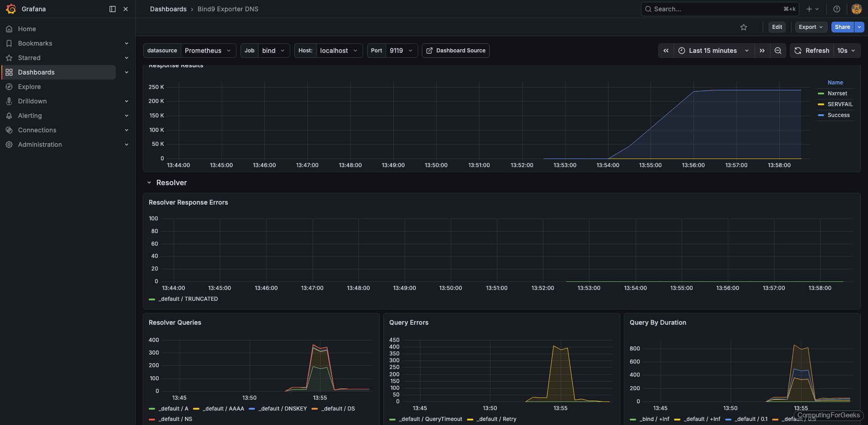Screen dimensions: 868x425
Task: Toggle the SERVFAIL series visibility
Action: click(840, 104)
